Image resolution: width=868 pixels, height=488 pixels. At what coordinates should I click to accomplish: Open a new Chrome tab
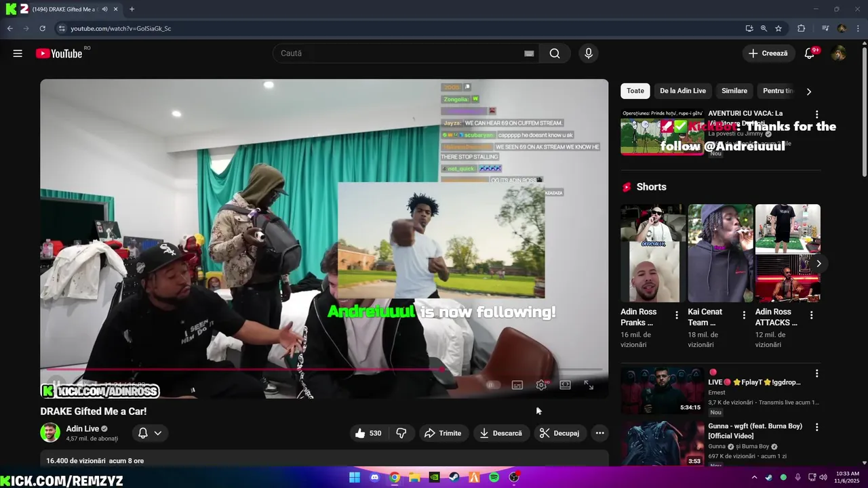coord(132,9)
